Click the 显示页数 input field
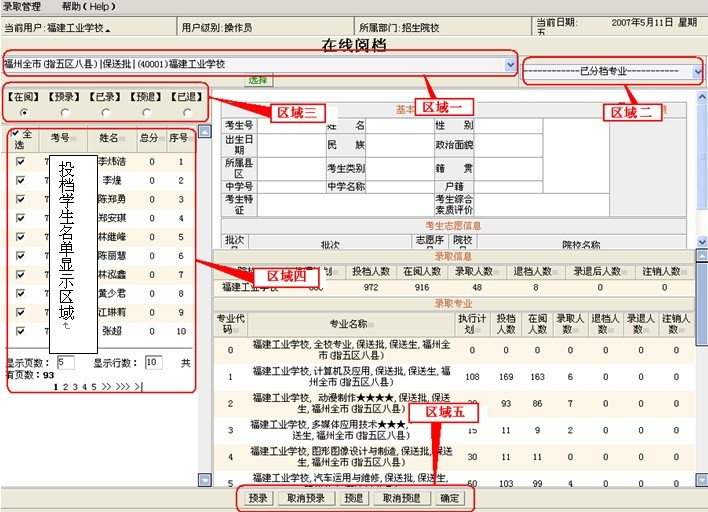 pyautogui.click(x=66, y=362)
